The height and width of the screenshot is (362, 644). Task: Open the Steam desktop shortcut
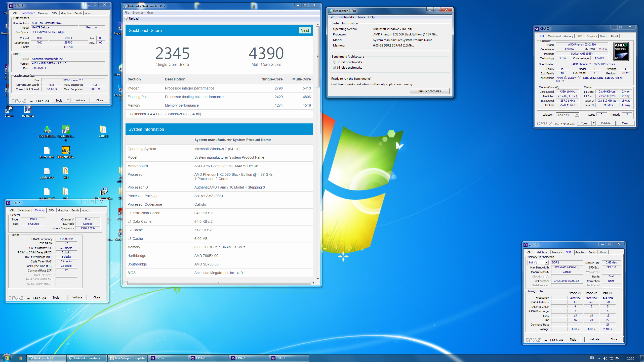coord(9,112)
